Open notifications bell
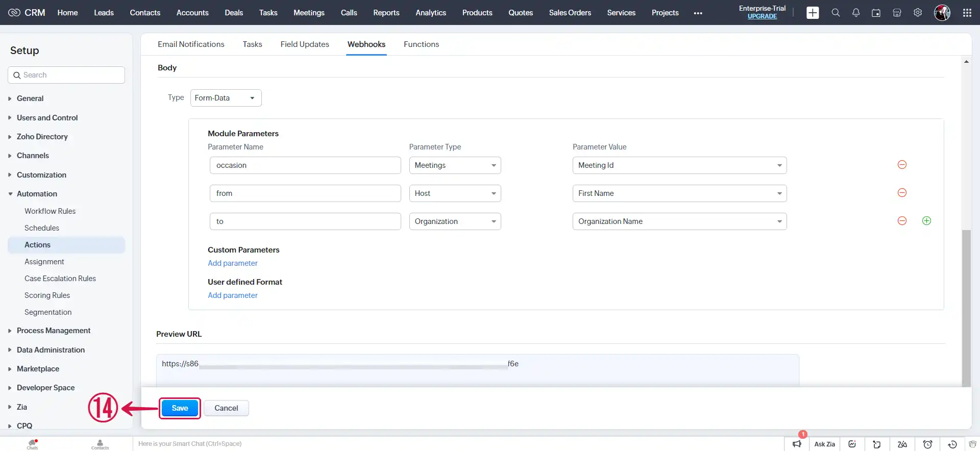The image size is (980, 451). tap(856, 13)
